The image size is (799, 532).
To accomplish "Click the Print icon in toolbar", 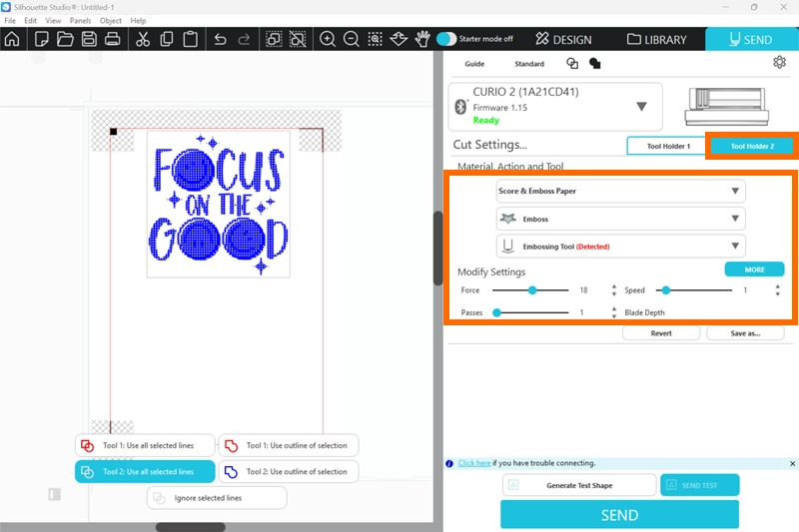I will pyautogui.click(x=113, y=40).
